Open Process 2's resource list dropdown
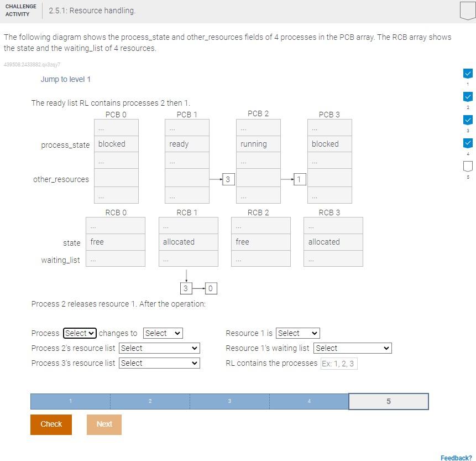Image resolution: width=476 pixels, height=461 pixels. [x=159, y=348]
